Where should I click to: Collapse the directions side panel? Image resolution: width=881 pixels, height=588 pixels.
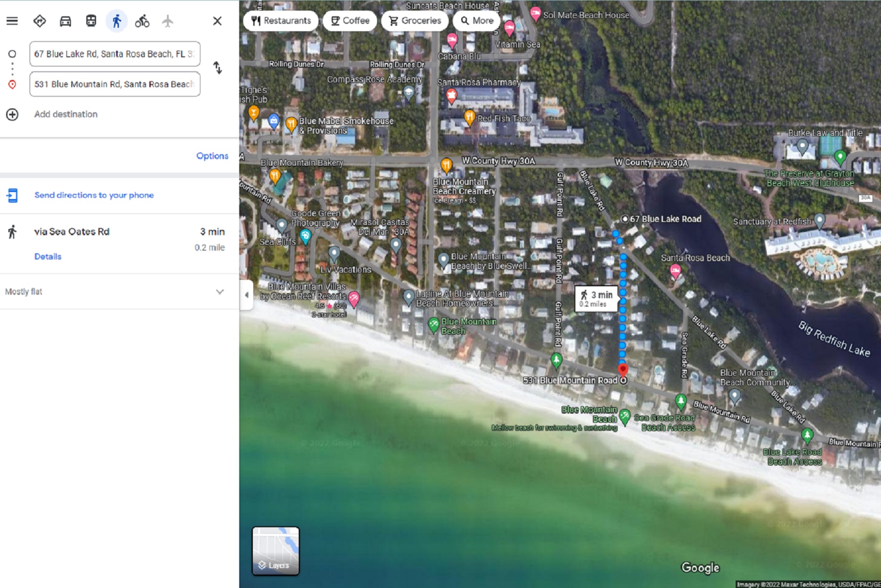[x=246, y=296]
